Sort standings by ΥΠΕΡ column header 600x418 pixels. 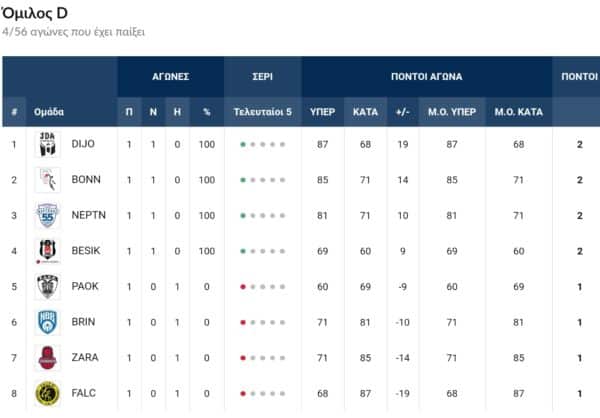click(x=322, y=112)
